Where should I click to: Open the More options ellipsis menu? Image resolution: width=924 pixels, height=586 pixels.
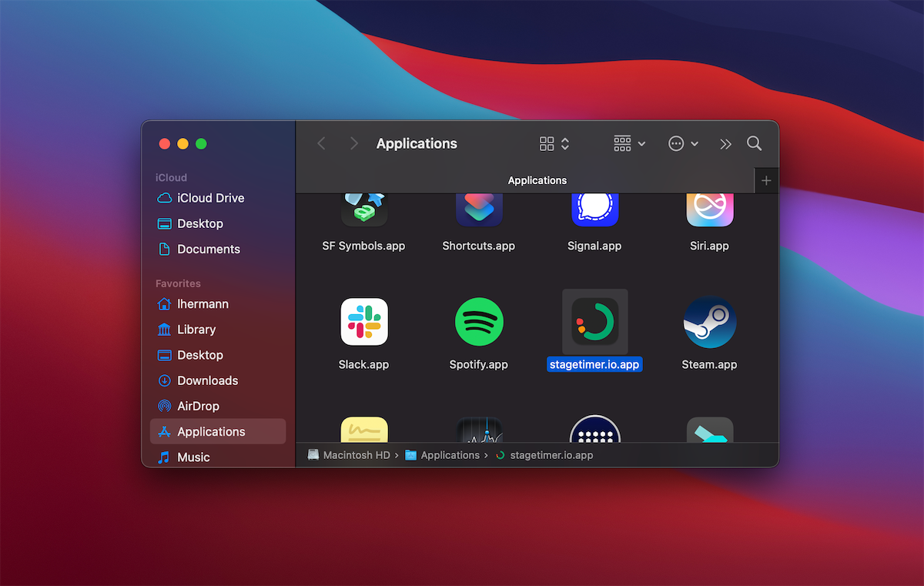pos(682,143)
